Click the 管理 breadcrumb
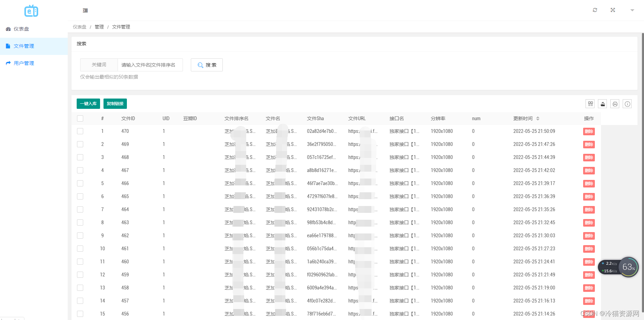The width and height of the screenshot is (644, 320). click(99, 27)
